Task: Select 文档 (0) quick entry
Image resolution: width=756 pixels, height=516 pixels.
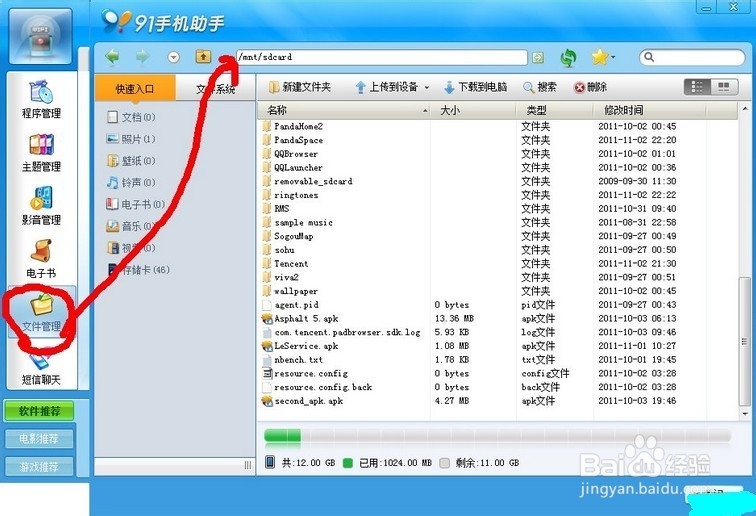Action: pyautogui.click(x=131, y=117)
